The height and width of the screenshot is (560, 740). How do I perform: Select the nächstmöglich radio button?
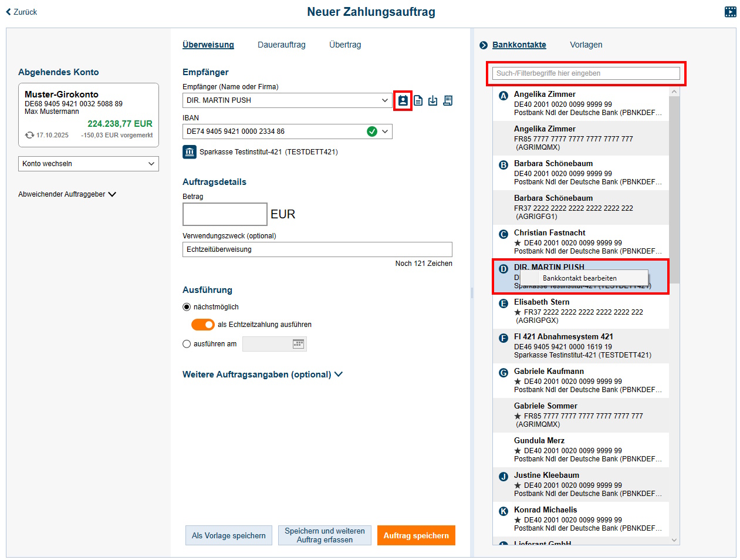tap(186, 306)
